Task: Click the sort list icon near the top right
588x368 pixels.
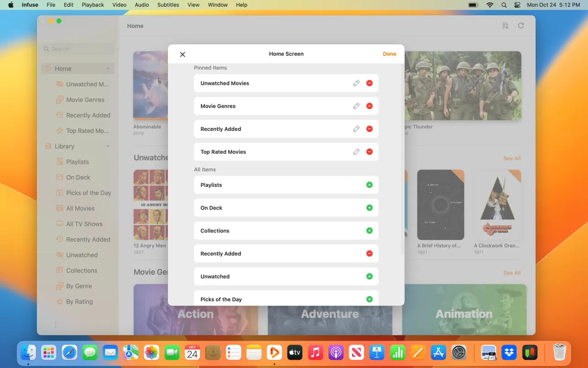Action: [505, 26]
